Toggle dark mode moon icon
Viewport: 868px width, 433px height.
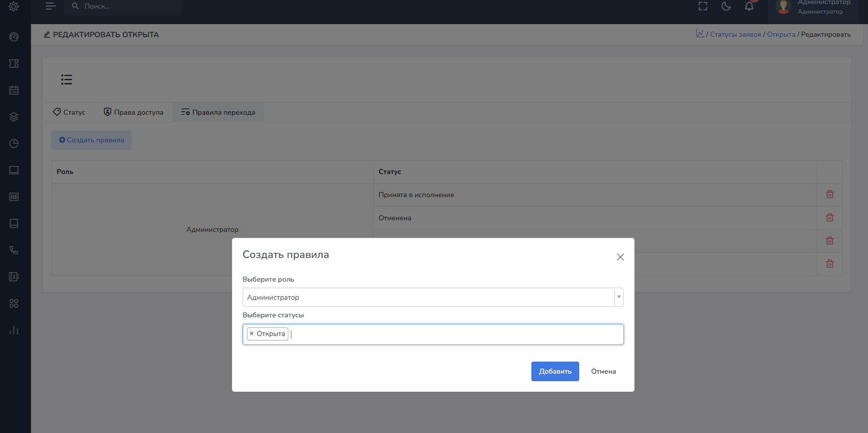pyautogui.click(x=726, y=6)
